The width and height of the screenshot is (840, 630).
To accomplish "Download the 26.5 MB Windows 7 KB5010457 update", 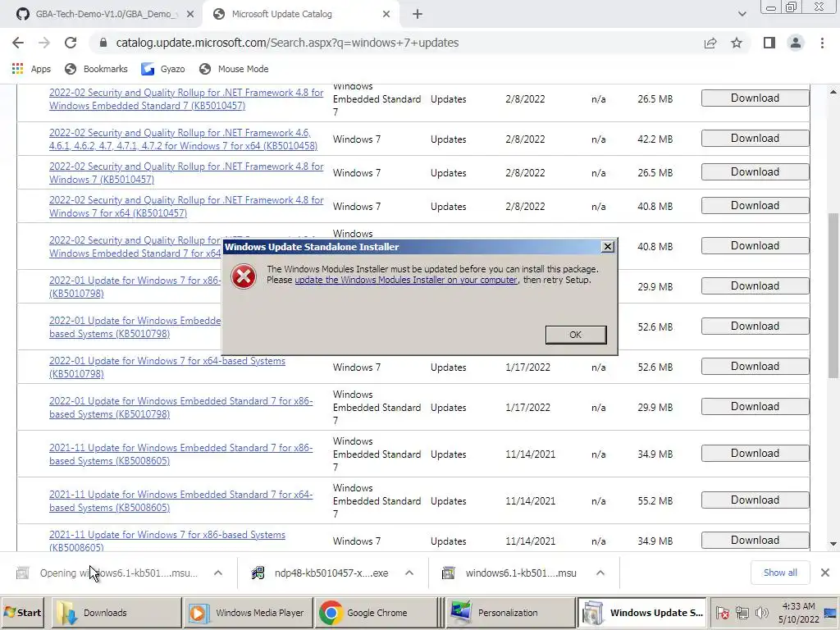I will (755, 172).
